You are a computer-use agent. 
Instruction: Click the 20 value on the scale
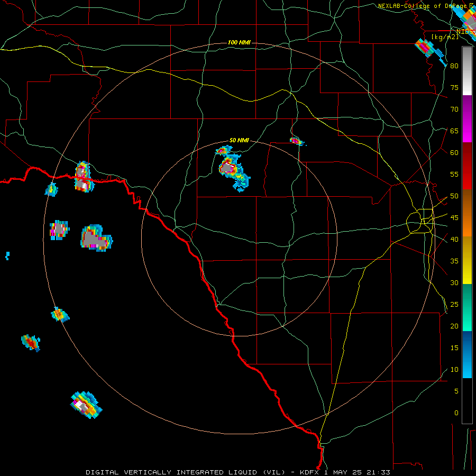pyautogui.click(x=454, y=326)
